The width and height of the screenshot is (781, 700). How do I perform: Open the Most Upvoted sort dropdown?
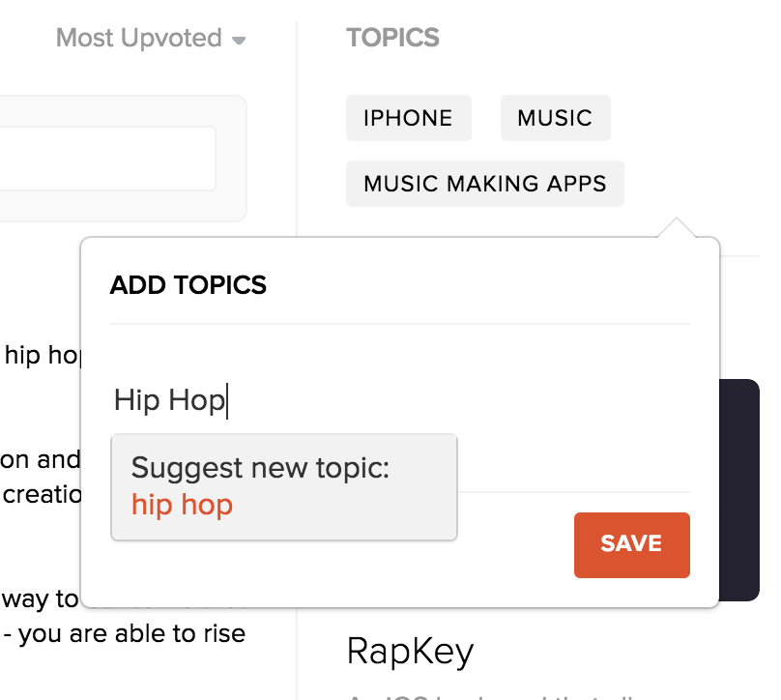pos(151,39)
